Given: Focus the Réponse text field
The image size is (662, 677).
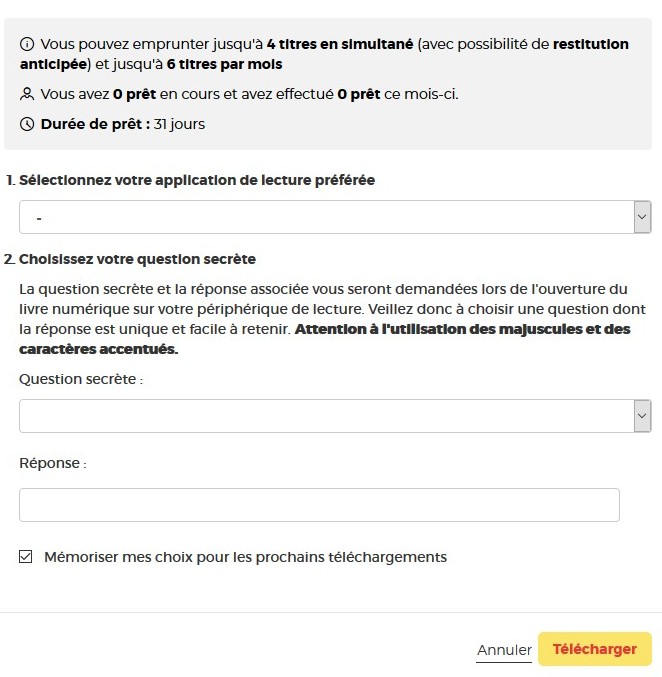Looking at the screenshot, I should [319, 505].
